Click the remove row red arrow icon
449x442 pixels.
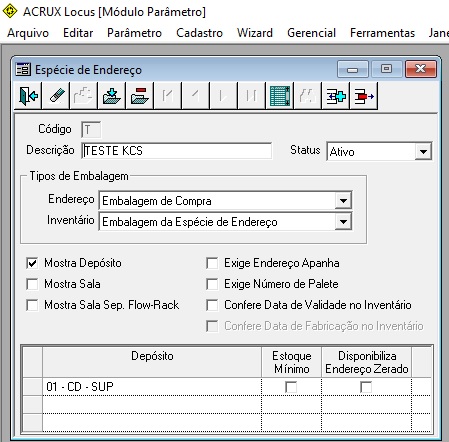[x=364, y=96]
